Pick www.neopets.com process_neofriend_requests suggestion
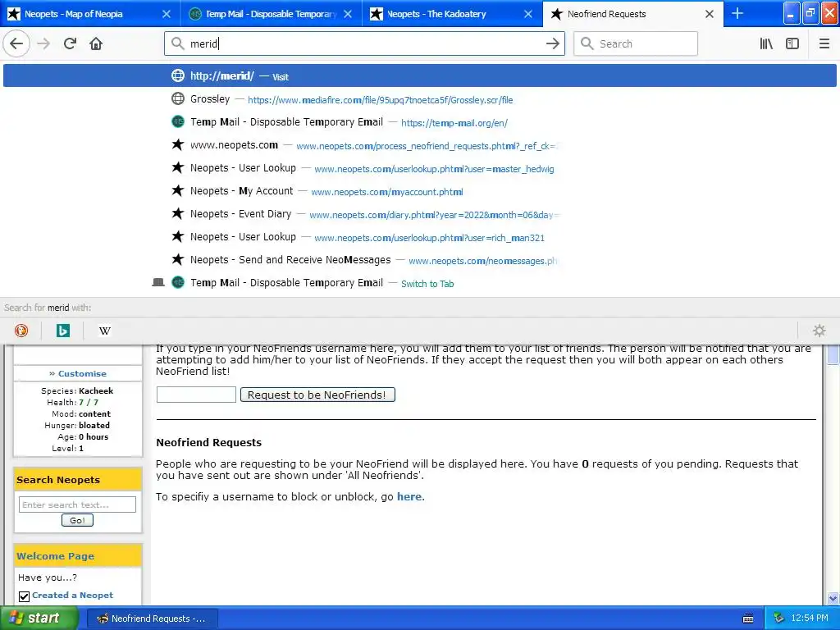 point(419,145)
